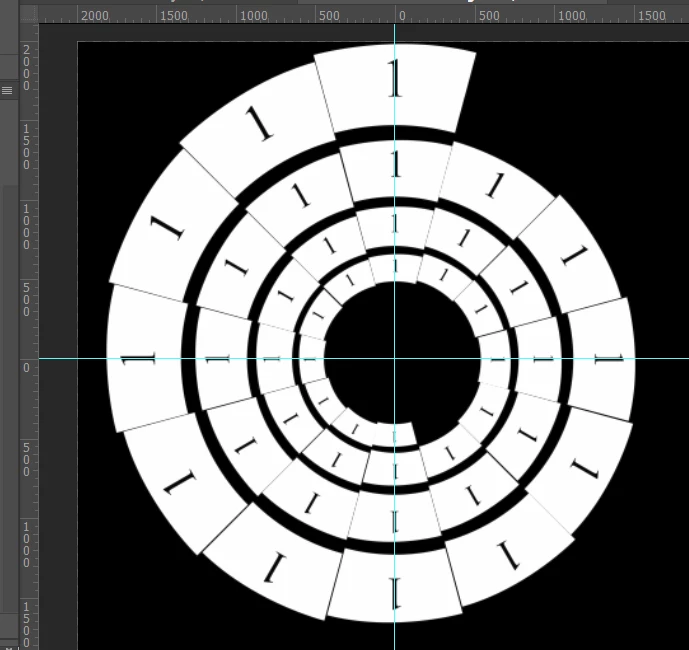Select the horizontal cyan guide line

click(x=364, y=359)
